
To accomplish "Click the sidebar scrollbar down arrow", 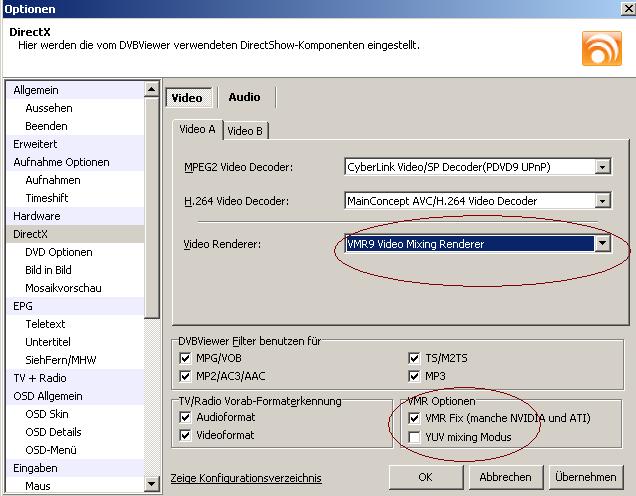I will pyautogui.click(x=153, y=487).
